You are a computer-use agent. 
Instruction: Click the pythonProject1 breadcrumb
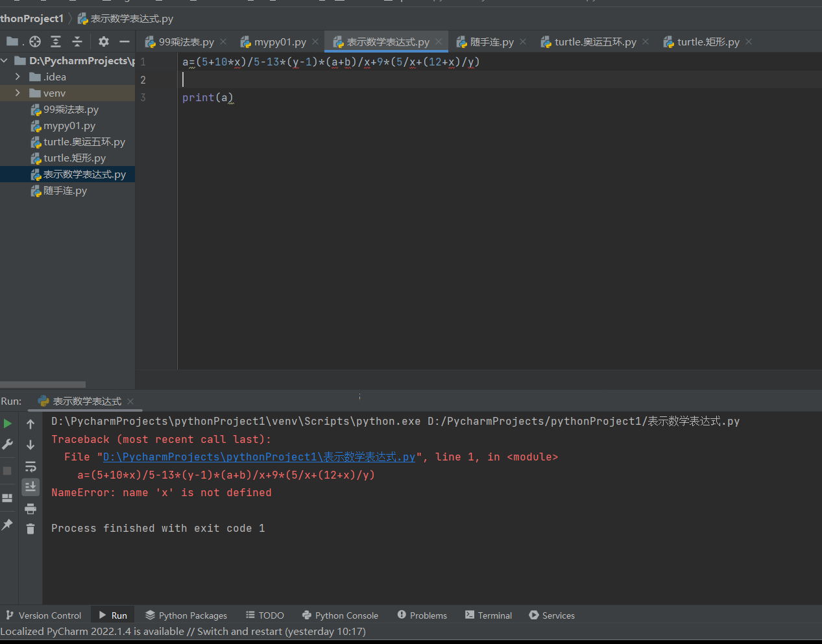click(32, 19)
